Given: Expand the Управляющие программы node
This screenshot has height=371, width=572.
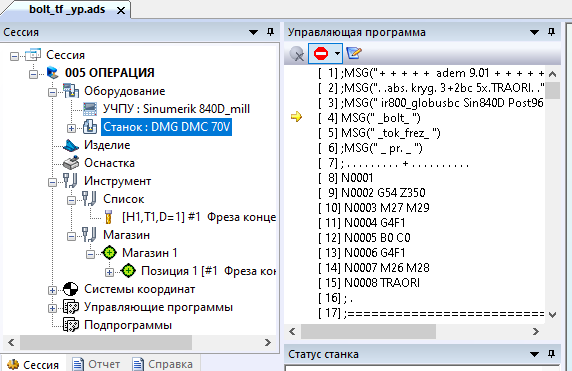Looking at the screenshot, I should 52,308.
